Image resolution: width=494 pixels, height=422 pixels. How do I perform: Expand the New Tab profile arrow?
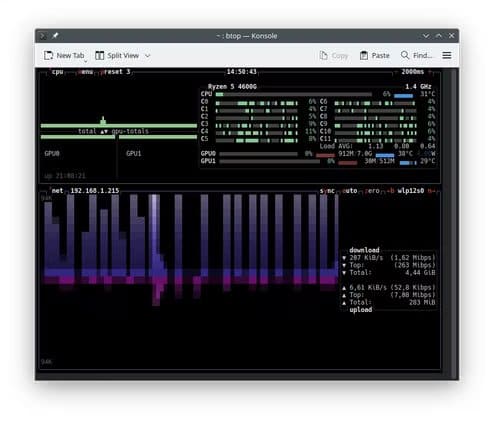click(85, 61)
